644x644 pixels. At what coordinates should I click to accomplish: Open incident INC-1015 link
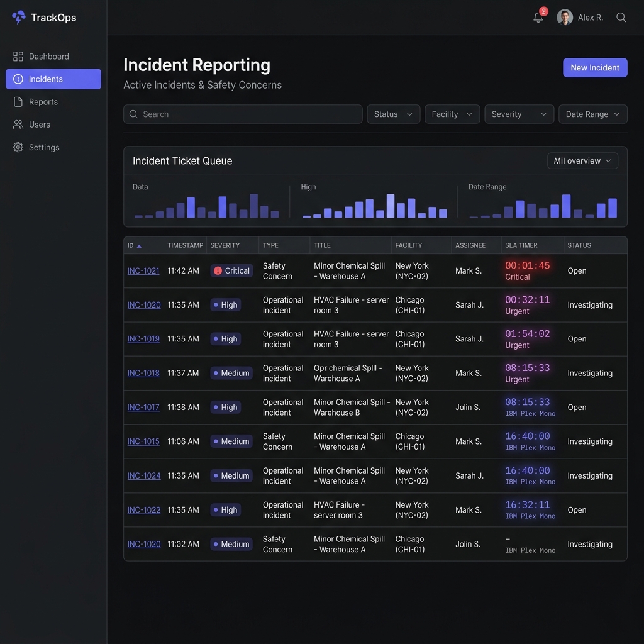[143, 441]
